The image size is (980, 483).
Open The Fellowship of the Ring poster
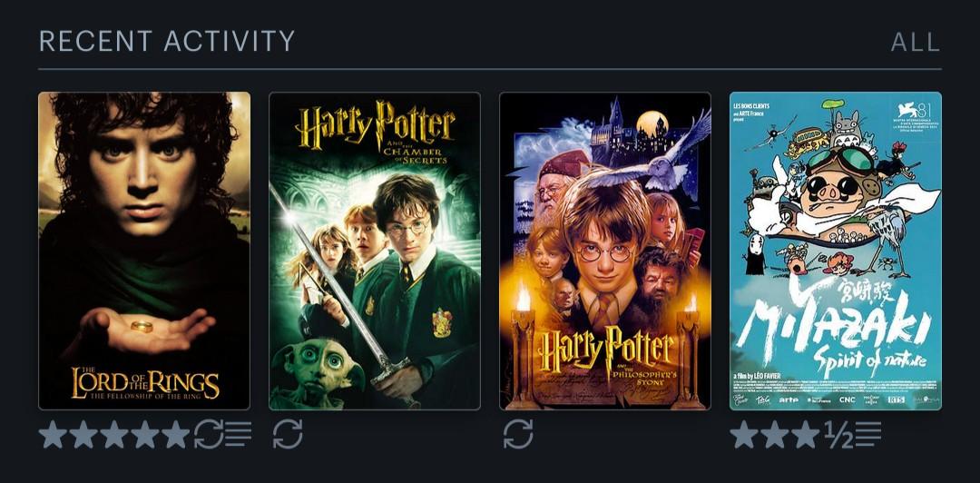pos(144,251)
